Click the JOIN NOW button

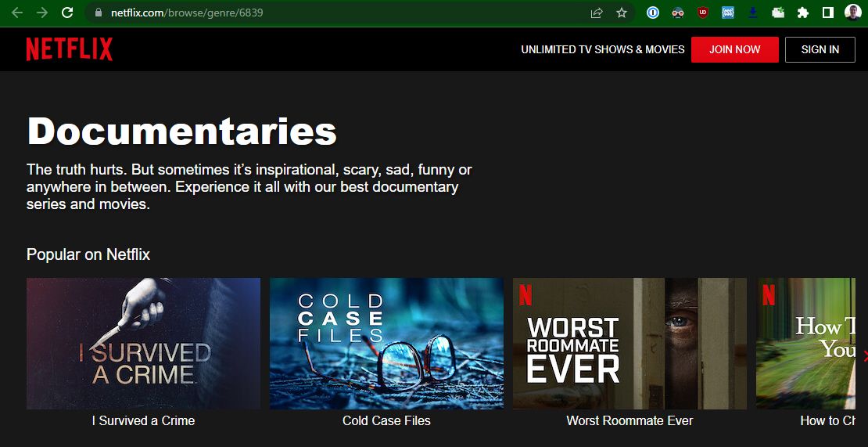tap(734, 49)
